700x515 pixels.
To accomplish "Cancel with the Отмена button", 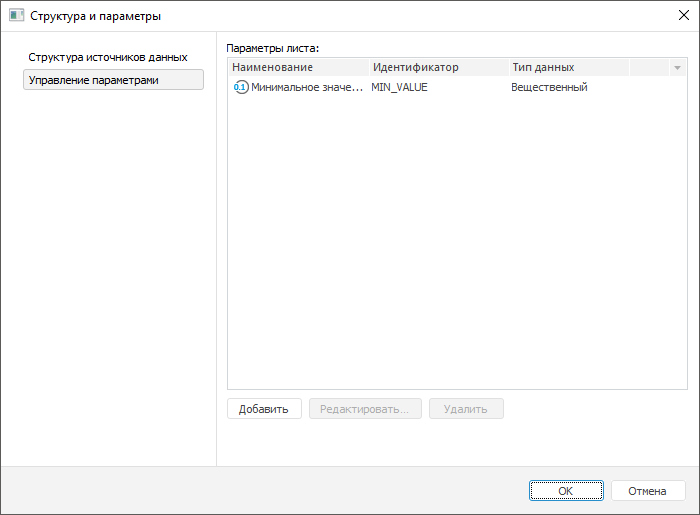I will tap(648, 491).
